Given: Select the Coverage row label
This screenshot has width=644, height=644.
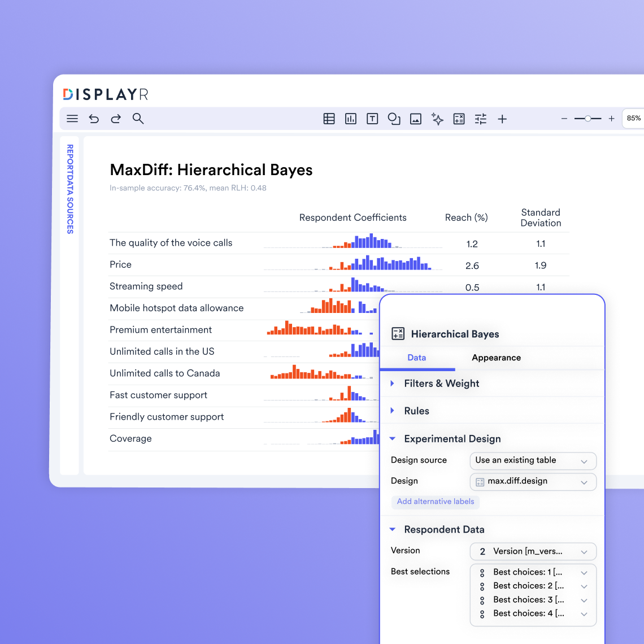Looking at the screenshot, I should pos(130,438).
